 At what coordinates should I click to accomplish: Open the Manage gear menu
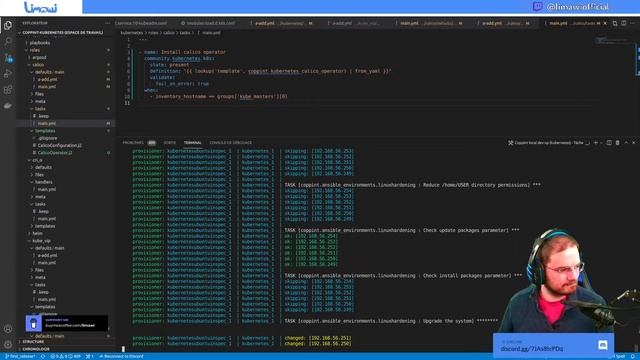(8, 344)
